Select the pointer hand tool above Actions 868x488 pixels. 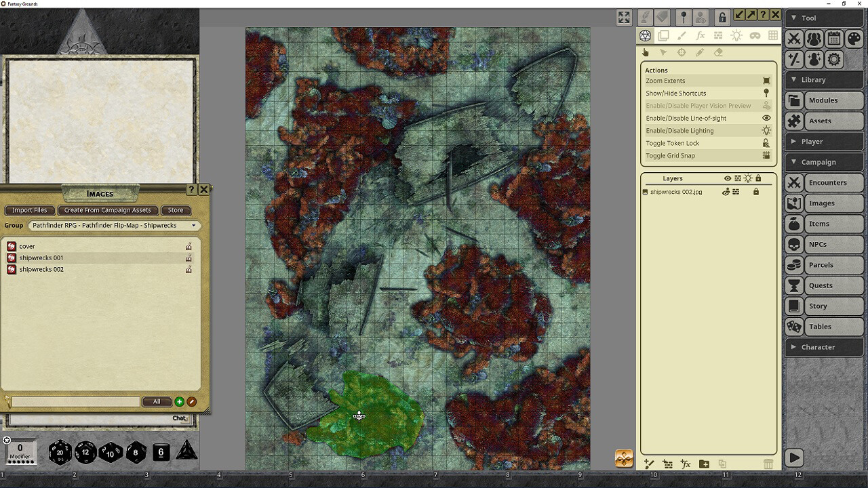645,52
